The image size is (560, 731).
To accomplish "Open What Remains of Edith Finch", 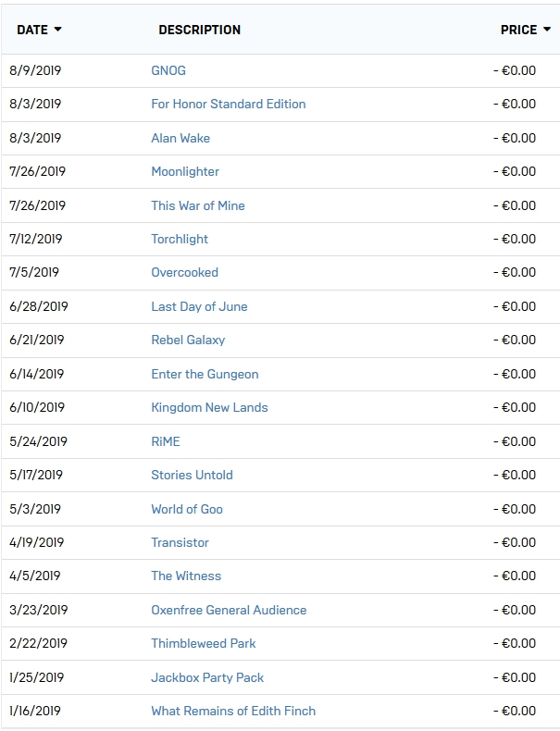I will [x=233, y=711].
